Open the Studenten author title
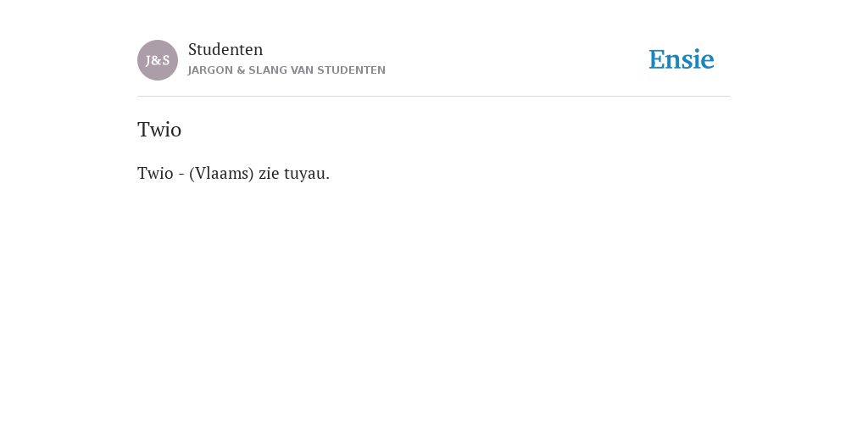The height and width of the screenshot is (434, 868). (225, 49)
